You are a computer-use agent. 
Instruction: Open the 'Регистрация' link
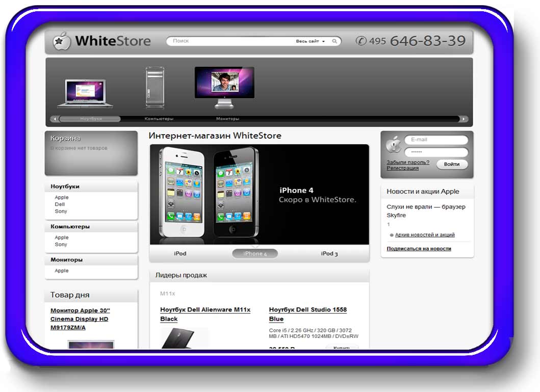click(402, 168)
